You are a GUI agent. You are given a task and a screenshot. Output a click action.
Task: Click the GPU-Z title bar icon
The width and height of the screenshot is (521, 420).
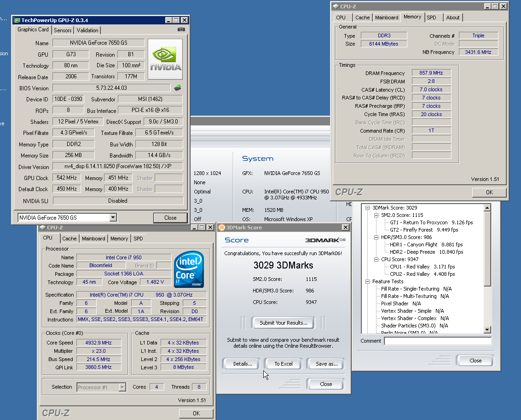(17, 20)
